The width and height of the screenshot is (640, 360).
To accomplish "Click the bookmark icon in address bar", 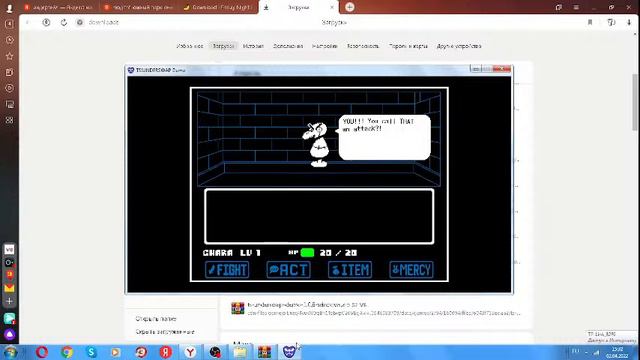I will tap(590, 22).
